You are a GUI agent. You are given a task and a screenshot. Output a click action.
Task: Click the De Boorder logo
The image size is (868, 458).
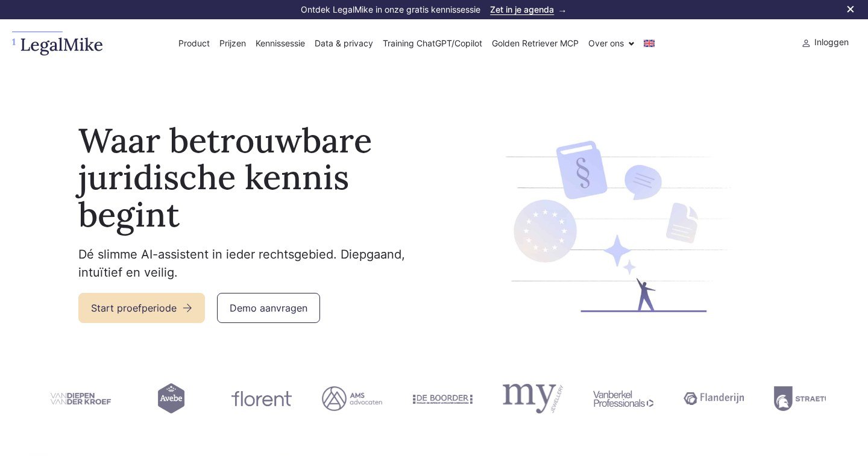click(x=442, y=399)
